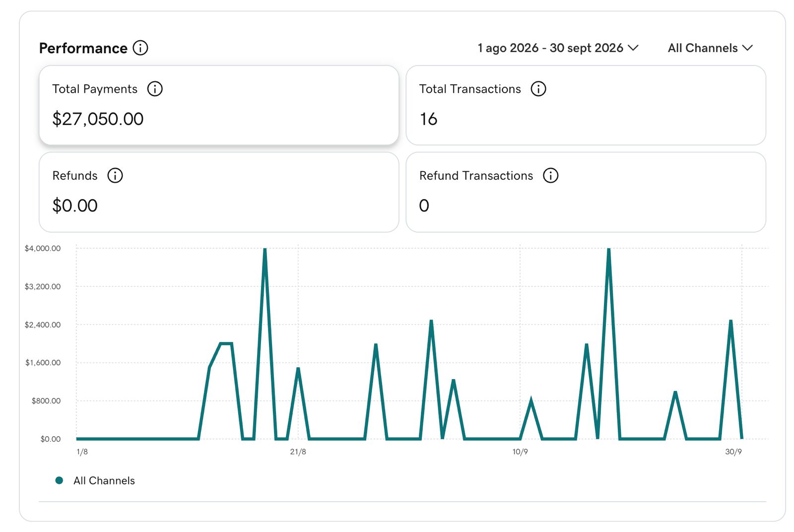The height and width of the screenshot is (532, 794).
Task: Open the Total Payments info icon
Action: coord(155,89)
